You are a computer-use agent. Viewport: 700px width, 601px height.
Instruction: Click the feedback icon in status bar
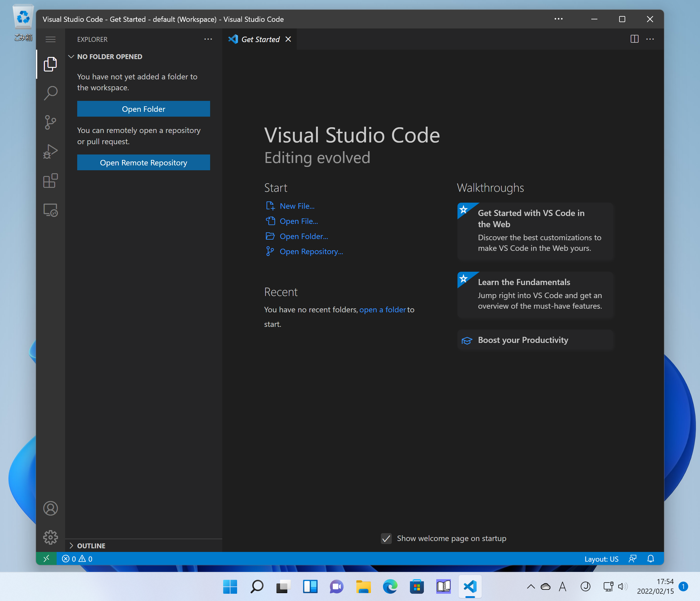(632, 558)
